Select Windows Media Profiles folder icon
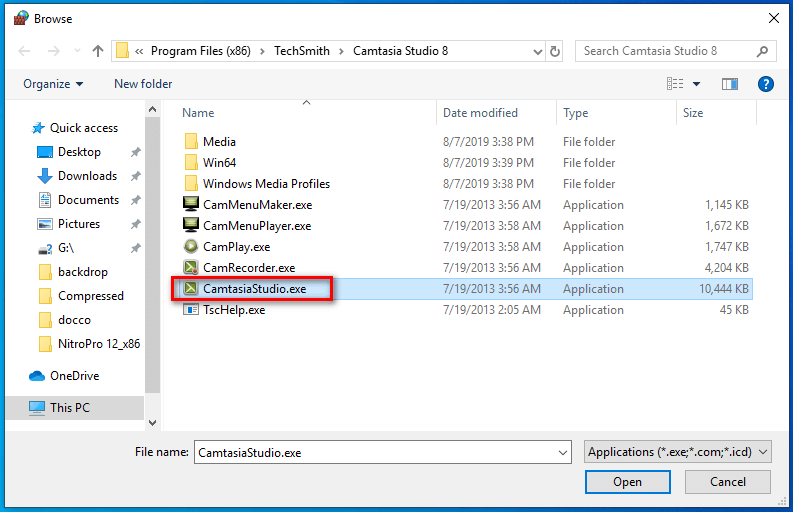This screenshot has height=512, width=793. (x=191, y=184)
